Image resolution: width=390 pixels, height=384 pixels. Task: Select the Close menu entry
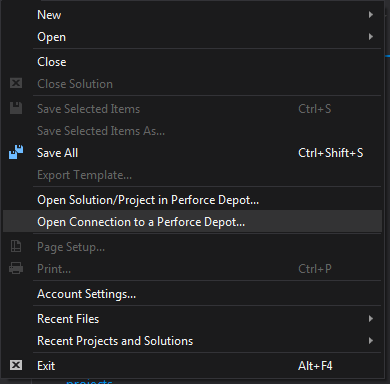click(193, 62)
